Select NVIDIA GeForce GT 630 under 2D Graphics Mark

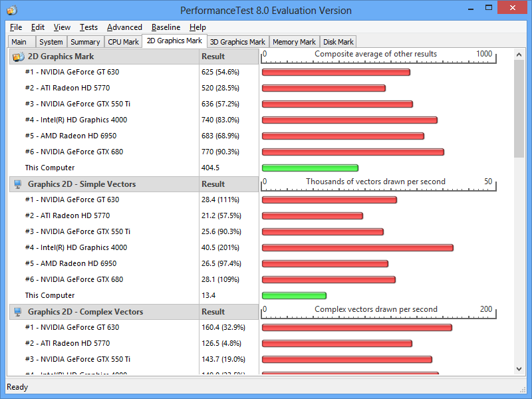tap(72, 72)
